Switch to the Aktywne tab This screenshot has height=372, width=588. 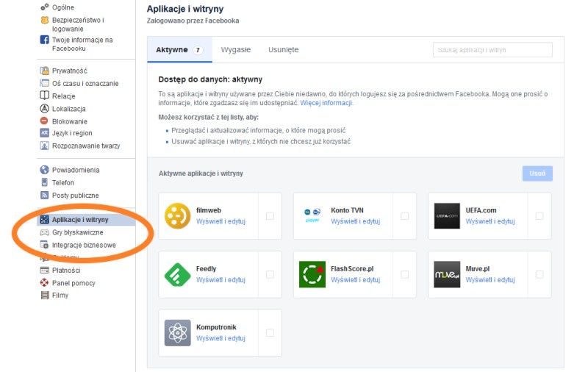coord(179,49)
